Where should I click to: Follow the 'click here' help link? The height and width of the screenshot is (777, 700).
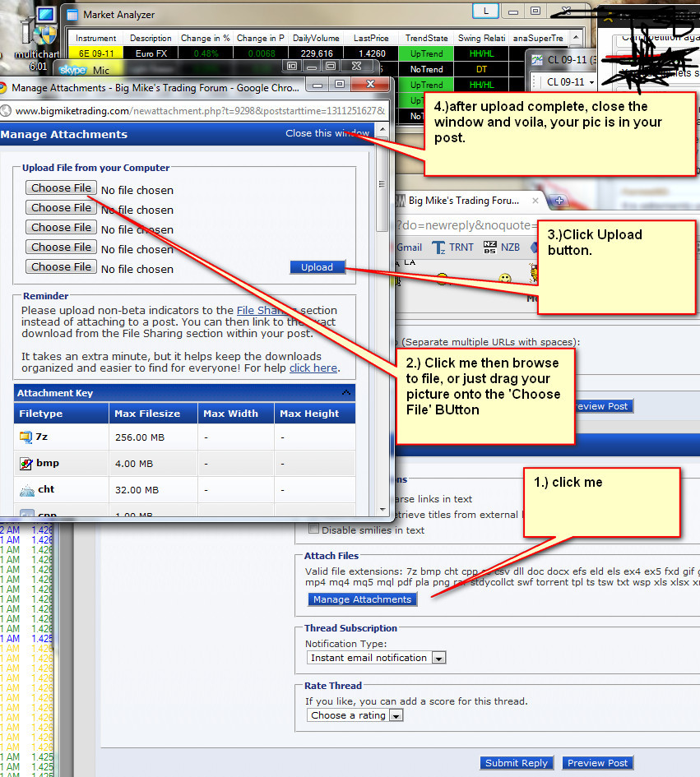pyautogui.click(x=313, y=368)
